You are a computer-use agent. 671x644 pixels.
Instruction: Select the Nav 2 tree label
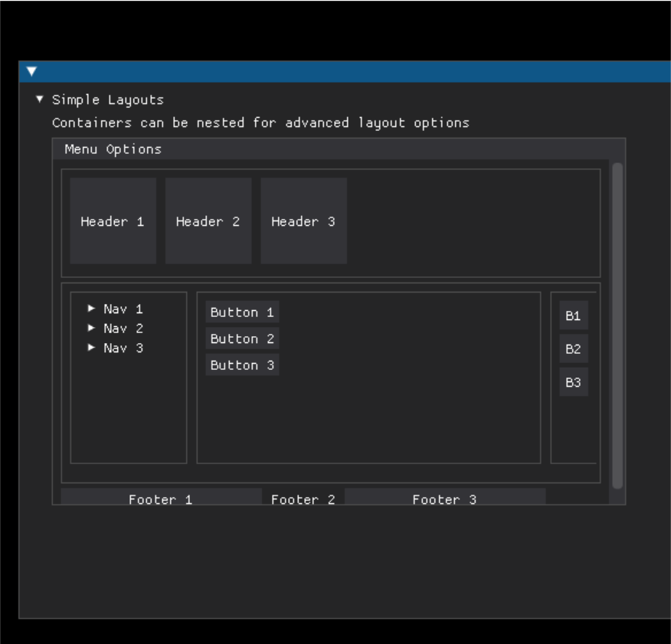(x=123, y=329)
